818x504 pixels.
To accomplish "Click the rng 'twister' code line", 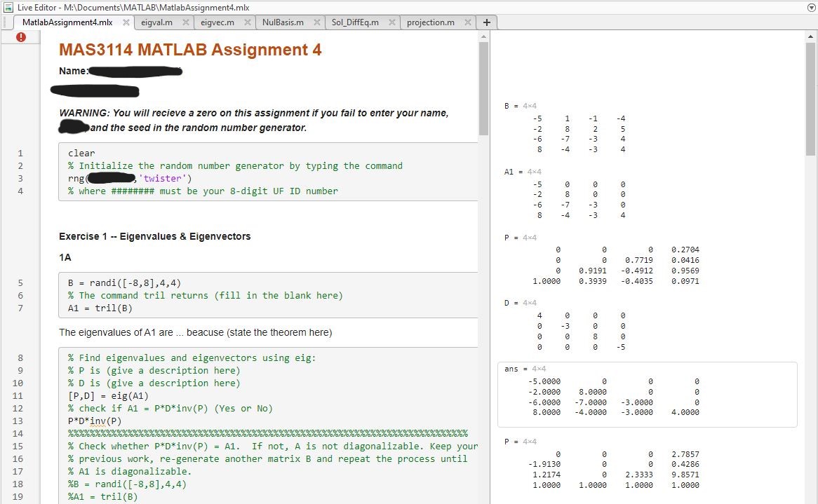I will click(130, 178).
